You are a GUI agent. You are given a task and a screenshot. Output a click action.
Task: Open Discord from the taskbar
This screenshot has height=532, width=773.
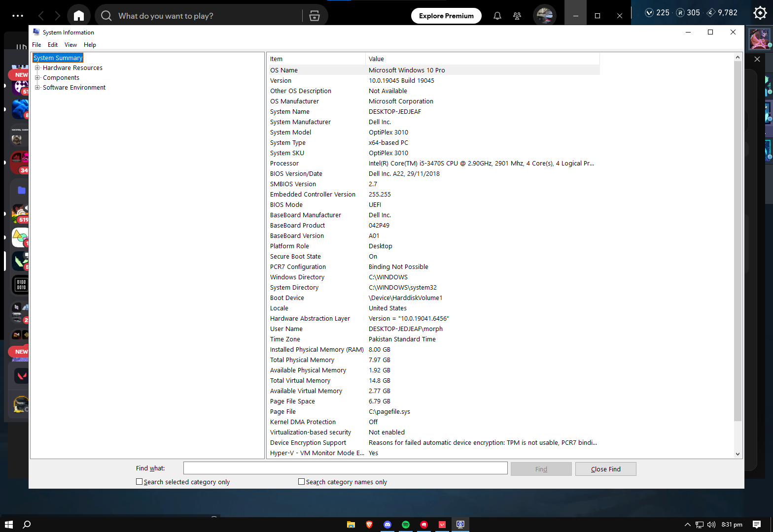coord(387,525)
